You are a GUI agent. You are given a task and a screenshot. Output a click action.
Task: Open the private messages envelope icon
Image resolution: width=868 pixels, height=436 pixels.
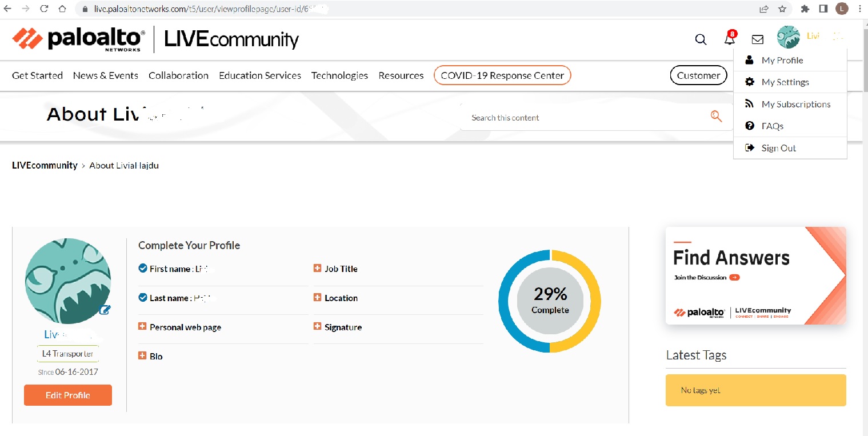[758, 39]
